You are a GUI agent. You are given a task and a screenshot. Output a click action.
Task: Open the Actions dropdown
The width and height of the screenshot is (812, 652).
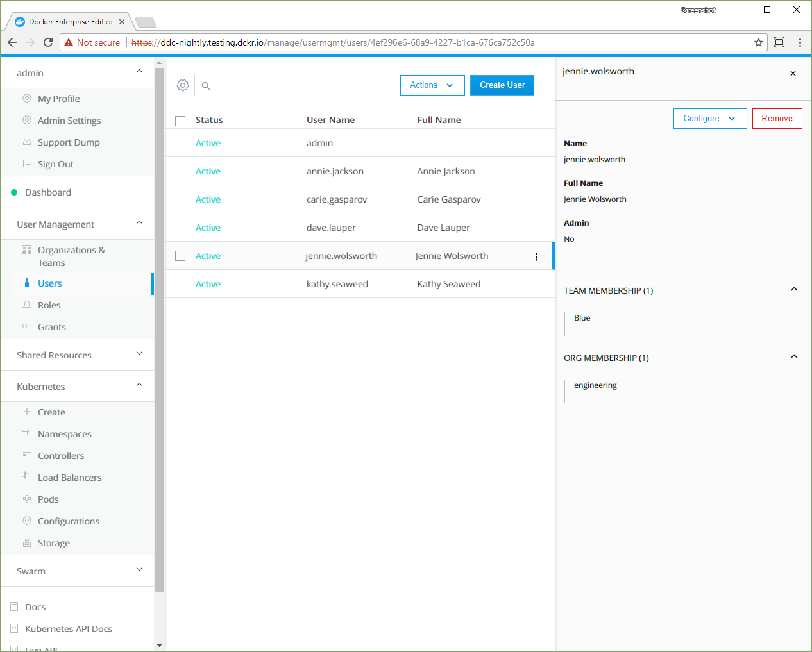pyautogui.click(x=432, y=85)
